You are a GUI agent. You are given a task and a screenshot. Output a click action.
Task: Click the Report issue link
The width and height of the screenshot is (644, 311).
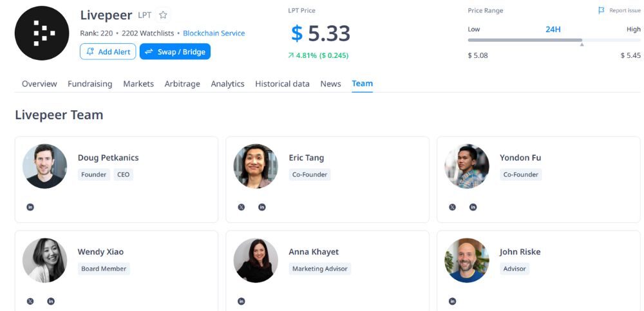[625, 11]
